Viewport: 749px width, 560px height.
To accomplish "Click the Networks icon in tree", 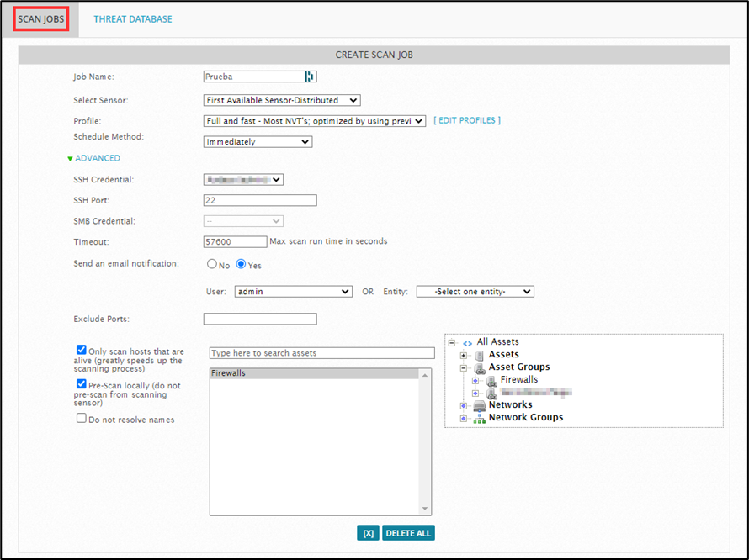I will tap(479, 405).
